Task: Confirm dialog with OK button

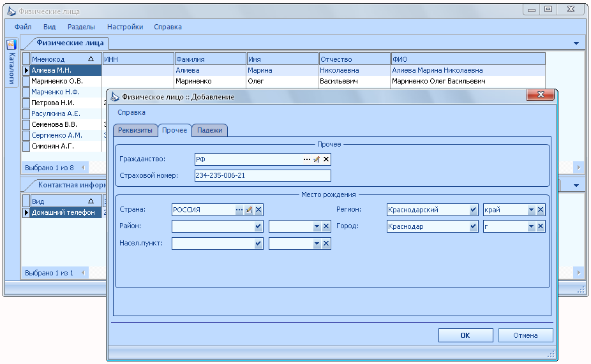Action: click(465, 335)
